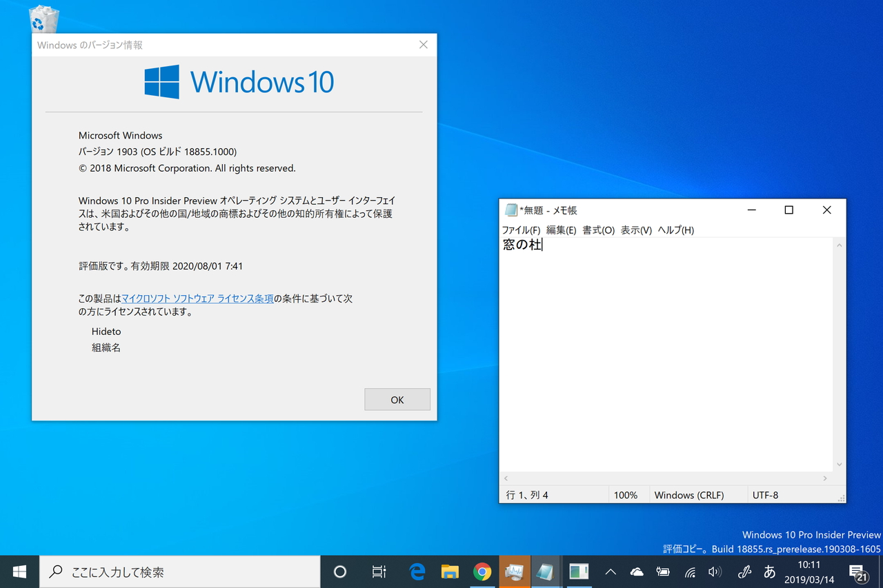Image resolution: width=883 pixels, height=588 pixels.
Task: Open the Wi-Fi network flyout
Action: 689,571
